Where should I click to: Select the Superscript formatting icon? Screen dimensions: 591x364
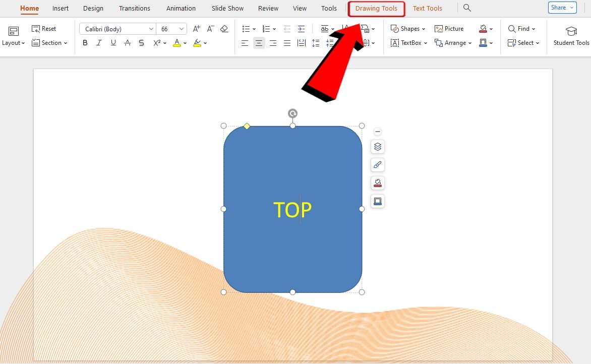[x=156, y=43]
